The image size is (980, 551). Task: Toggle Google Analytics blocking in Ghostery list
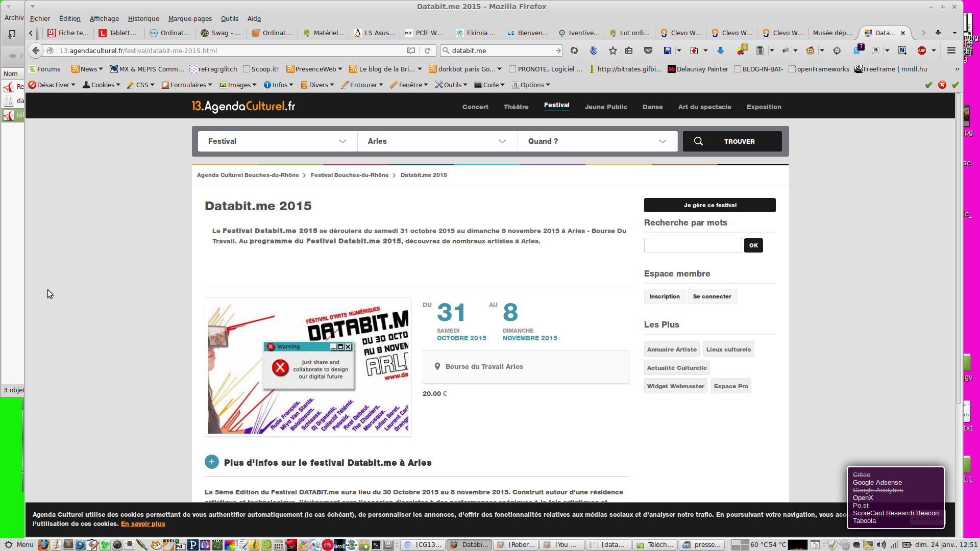pos(878,490)
